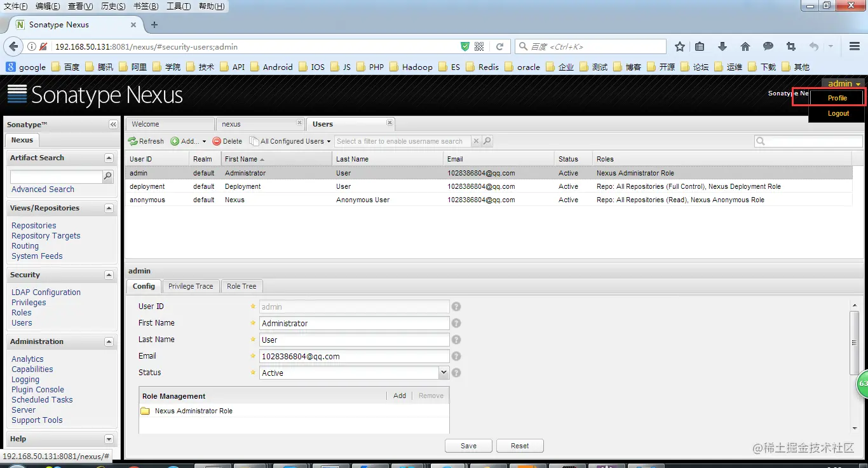This screenshot has width=868, height=468.
Task: Open the All Configured Users dropdown
Action: [x=329, y=142]
